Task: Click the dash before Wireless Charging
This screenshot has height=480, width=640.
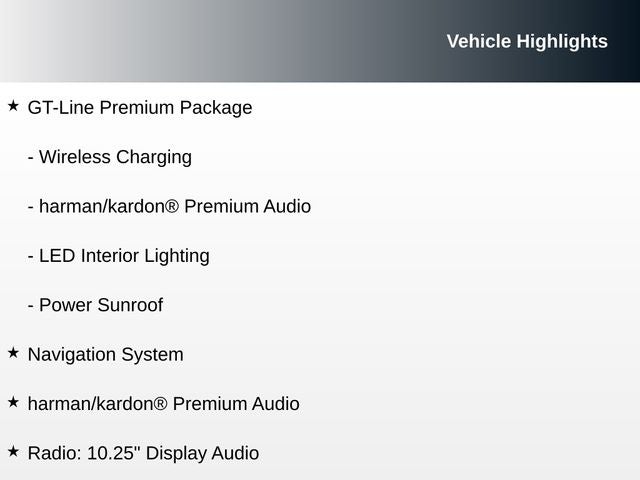Action: pyautogui.click(x=31, y=158)
